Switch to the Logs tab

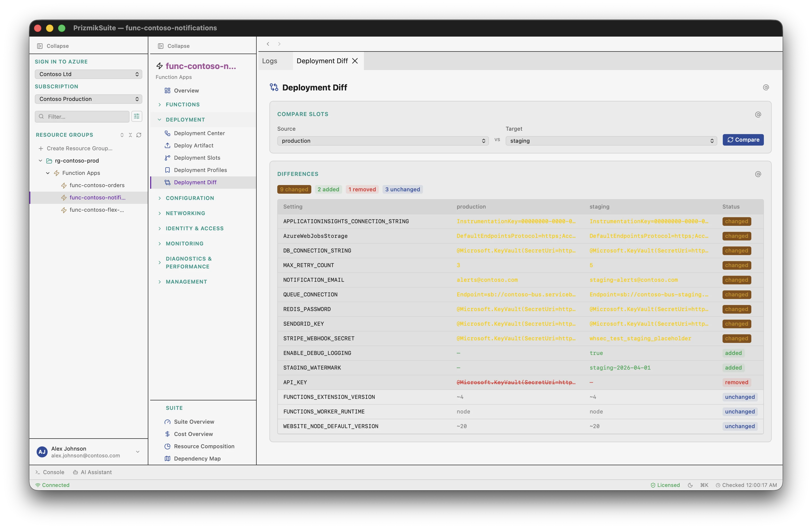[269, 61]
